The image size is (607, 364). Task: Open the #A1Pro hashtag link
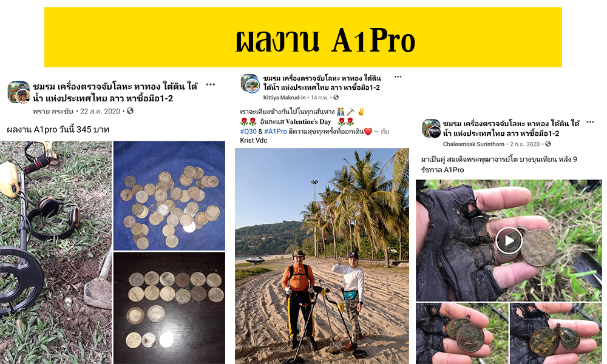(x=276, y=132)
